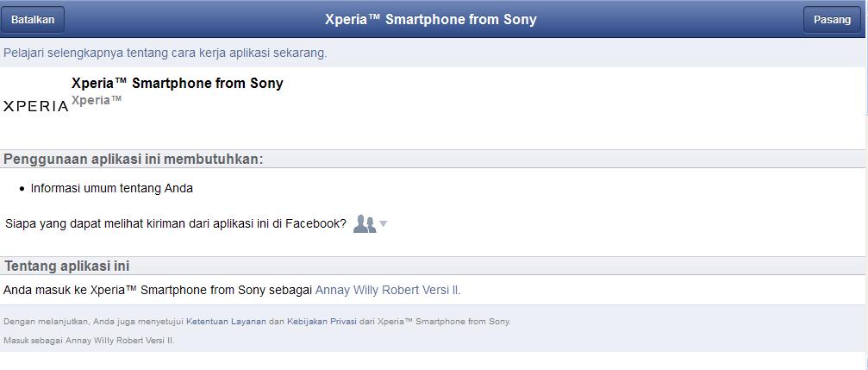Click the Siapa yang dapat melihat question text
Image resolution: width=868 pixels, height=370 pixels.
[x=175, y=224]
